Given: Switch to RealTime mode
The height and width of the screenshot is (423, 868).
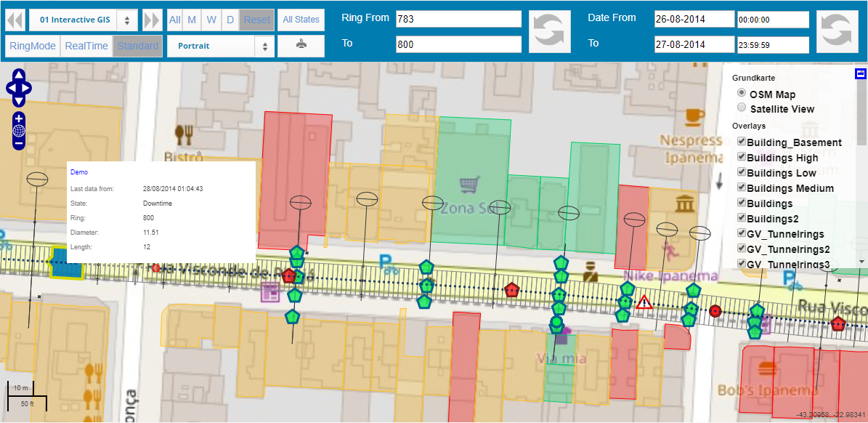Looking at the screenshot, I should [86, 46].
